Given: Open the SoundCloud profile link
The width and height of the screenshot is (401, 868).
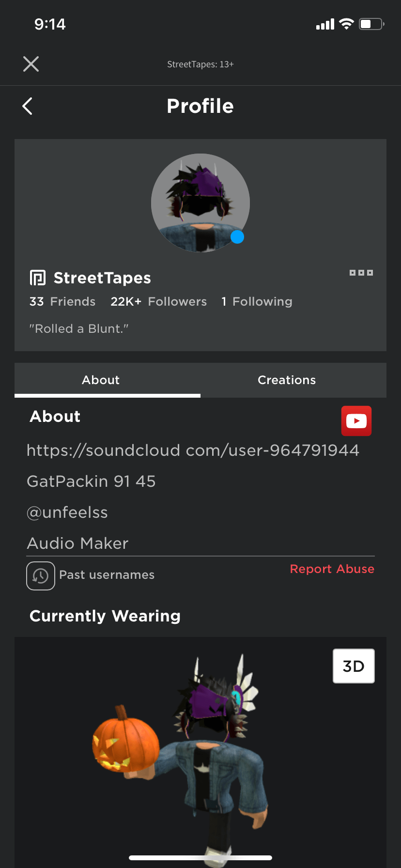Looking at the screenshot, I should (193, 450).
